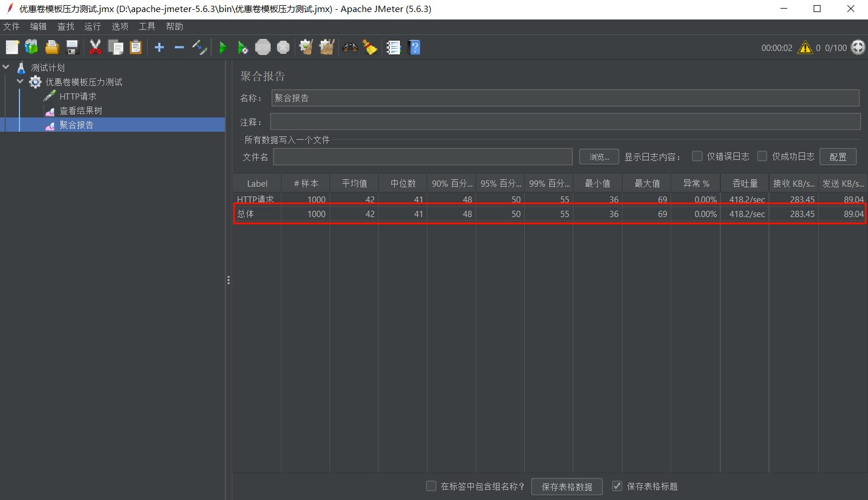Click the 文件名 filename input field
This screenshot has height=500, width=868.
[423, 156]
